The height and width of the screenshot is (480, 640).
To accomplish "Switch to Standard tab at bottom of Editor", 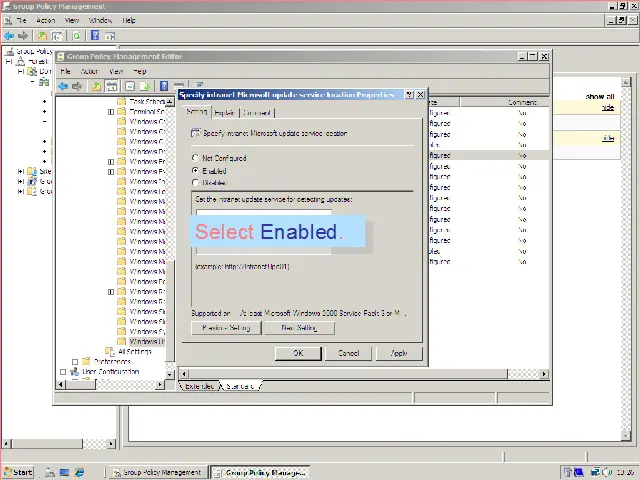I will pos(241,386).
